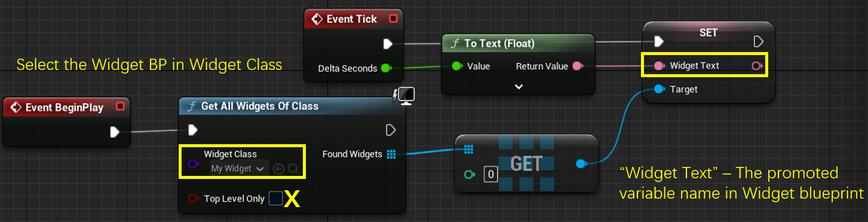Toggle the Event BeginPlay red delegate pin
This screenshot has width=868, height=222.
(119, 108)
